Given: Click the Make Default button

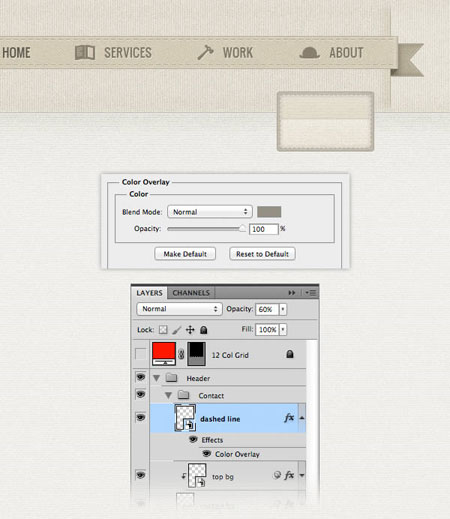Looking at the screenshot, I should pyautogui.click(x=185, y=254).
